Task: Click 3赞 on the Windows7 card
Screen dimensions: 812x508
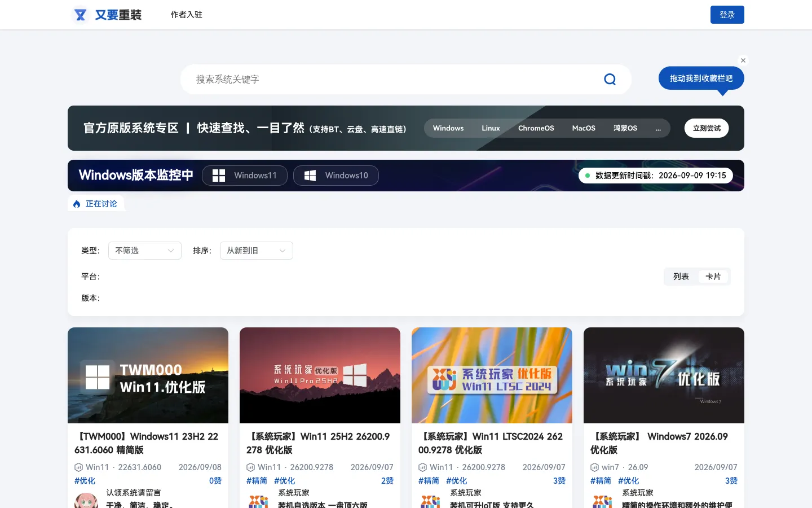Action: (x=731, y=481)
